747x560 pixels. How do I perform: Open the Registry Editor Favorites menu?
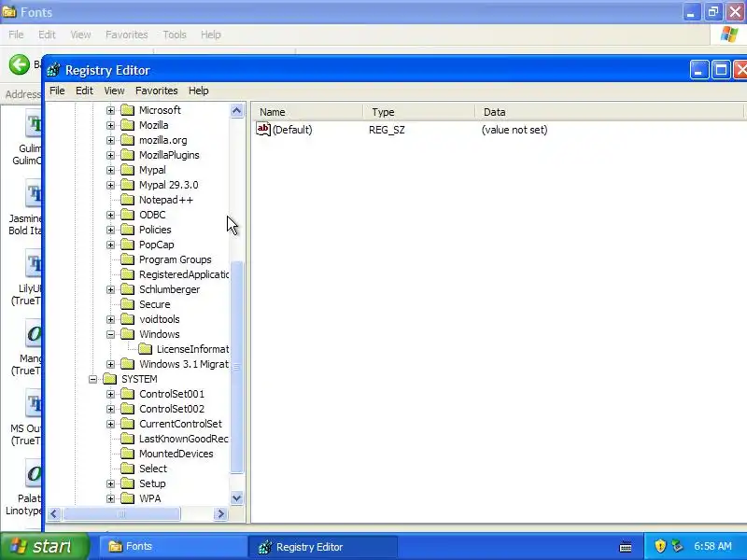156,91
